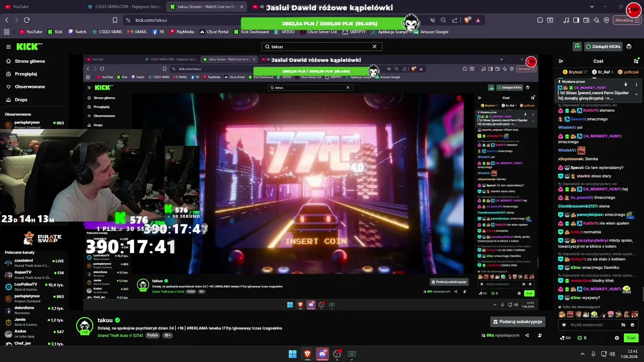Open the Twitch bookmark

pyautogui.click(x=77, y=32)
